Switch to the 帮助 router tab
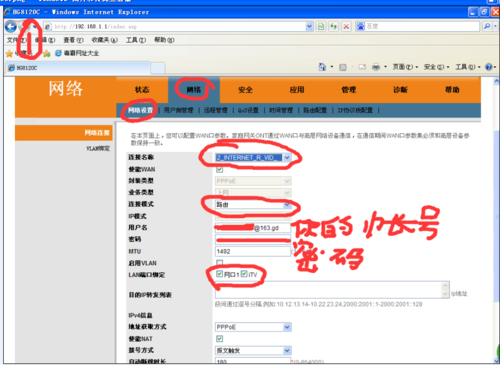 point(452,90)
